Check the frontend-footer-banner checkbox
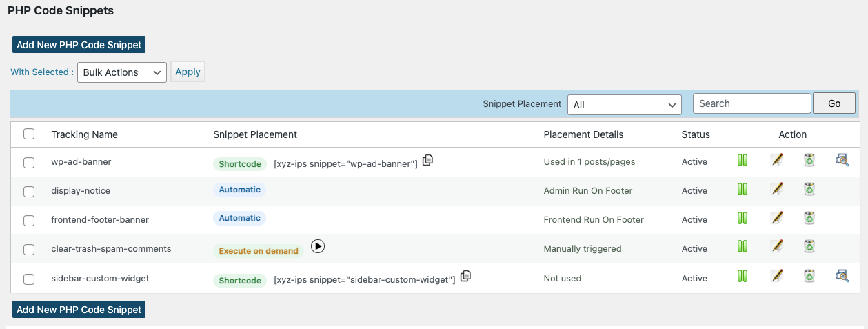 pyautogui.click(x=29, y=221)
